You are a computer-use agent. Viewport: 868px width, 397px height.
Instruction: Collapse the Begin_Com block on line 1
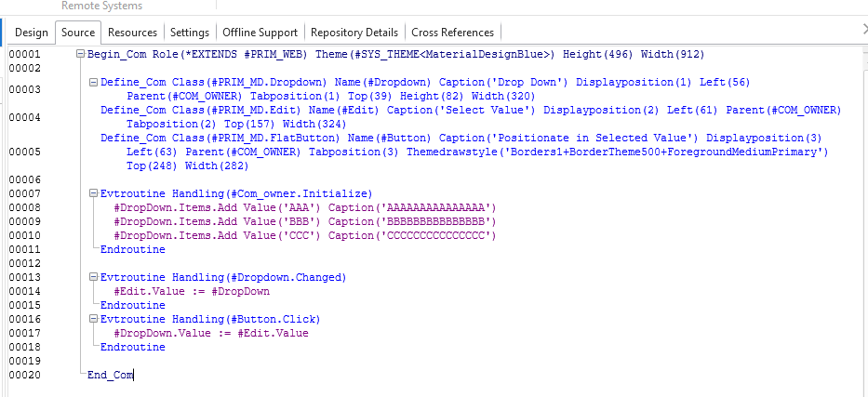click(x=81, y=55)
